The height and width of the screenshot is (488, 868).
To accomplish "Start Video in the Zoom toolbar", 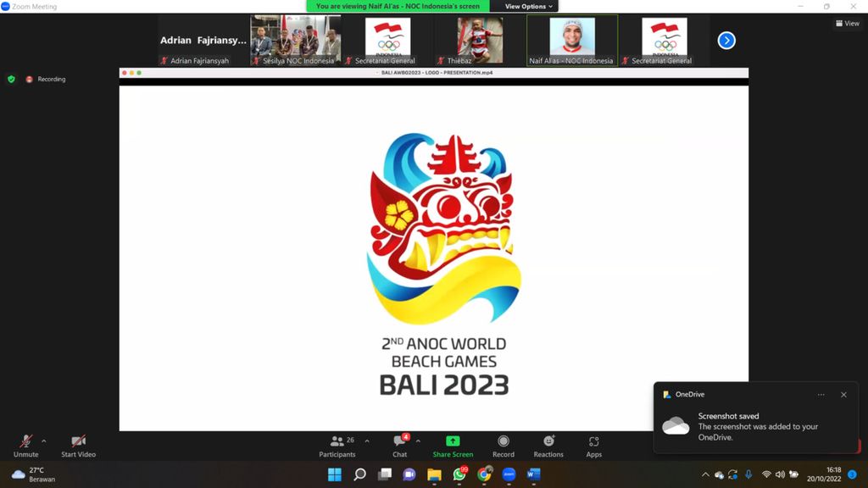I will click(x=78, y=446).
